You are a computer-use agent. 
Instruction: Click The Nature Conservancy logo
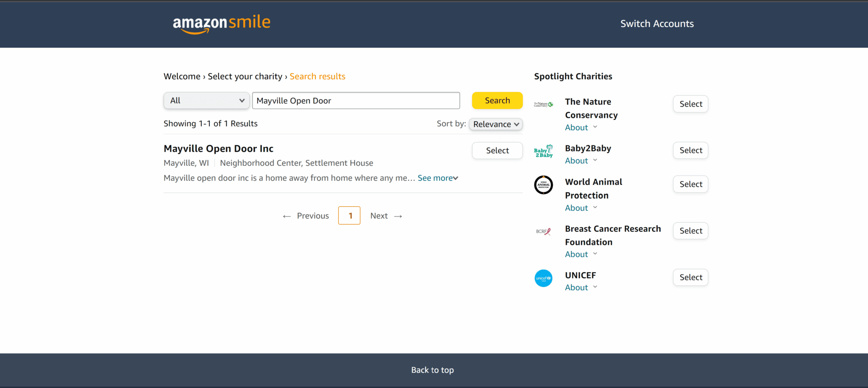point(543,104)
